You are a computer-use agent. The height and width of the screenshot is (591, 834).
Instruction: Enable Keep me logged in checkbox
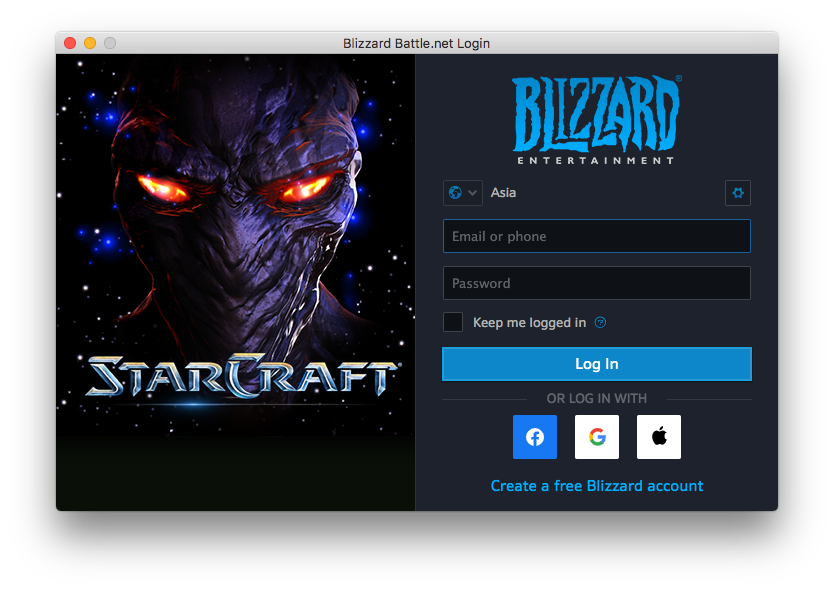453,322
